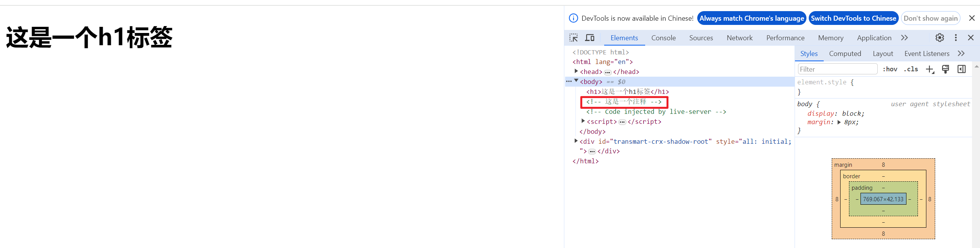Open the DevTools three-dot customize menu

956,38
